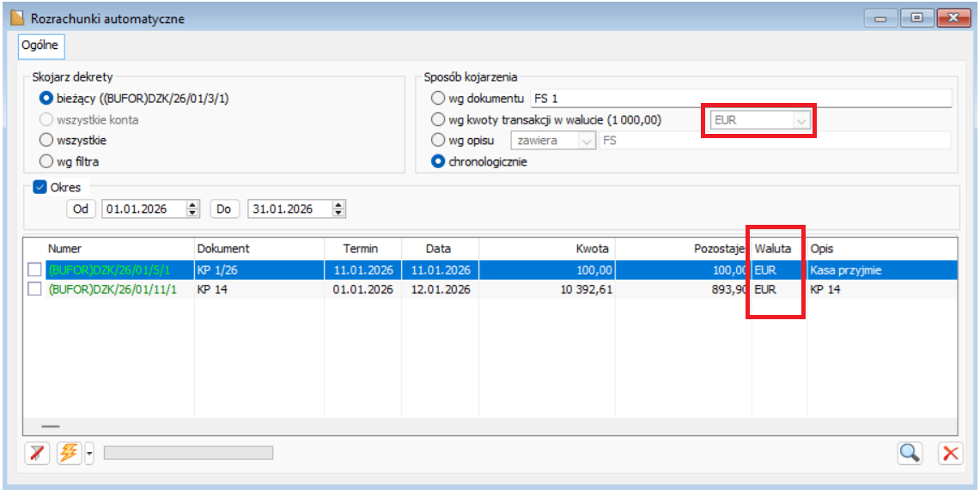This screenshot has width=980, height=490.
Task: Select the 'wg filtra' radio option
Action: coord(45,161)
